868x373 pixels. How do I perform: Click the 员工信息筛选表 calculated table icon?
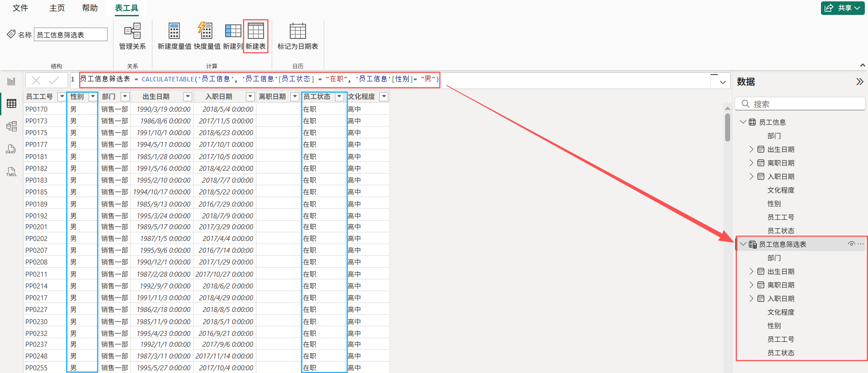point(753,244)
